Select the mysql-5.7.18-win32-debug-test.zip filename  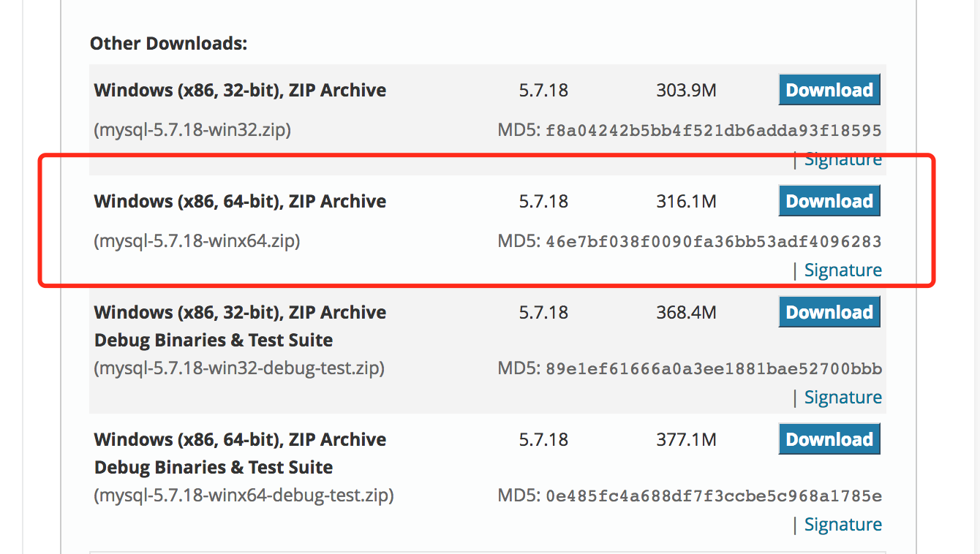coord(239,368)
